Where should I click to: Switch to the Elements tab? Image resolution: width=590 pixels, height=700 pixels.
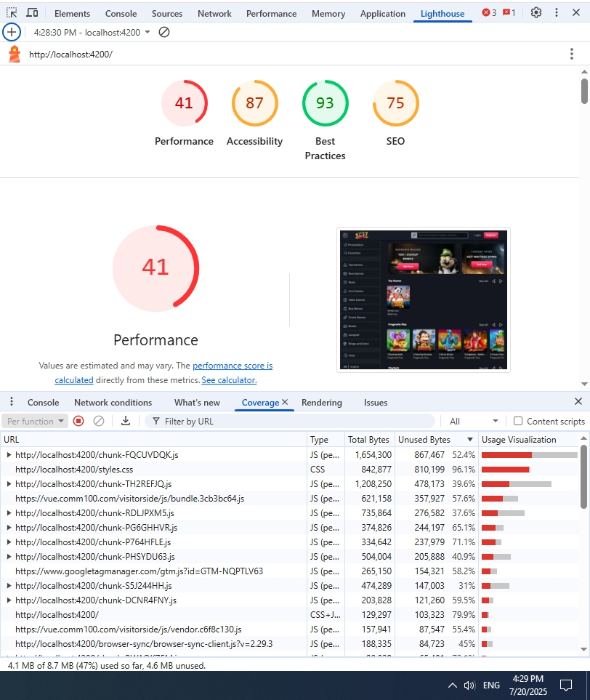pos(73,13)
